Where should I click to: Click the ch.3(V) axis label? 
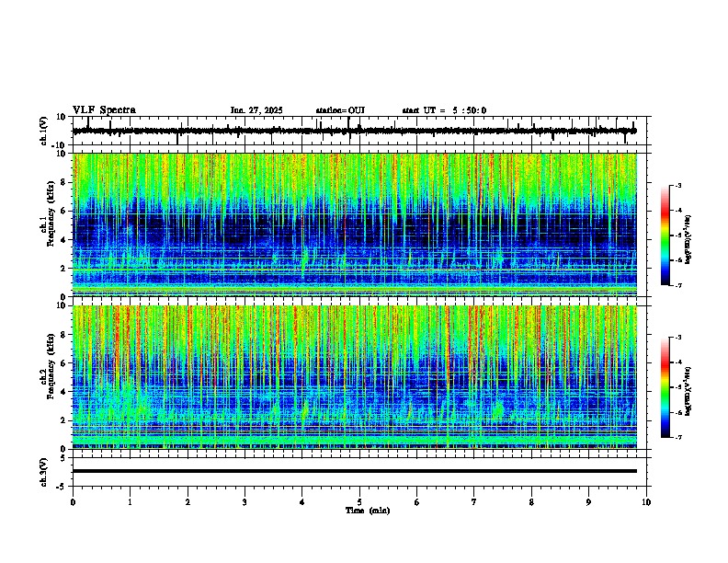point(43,472)
